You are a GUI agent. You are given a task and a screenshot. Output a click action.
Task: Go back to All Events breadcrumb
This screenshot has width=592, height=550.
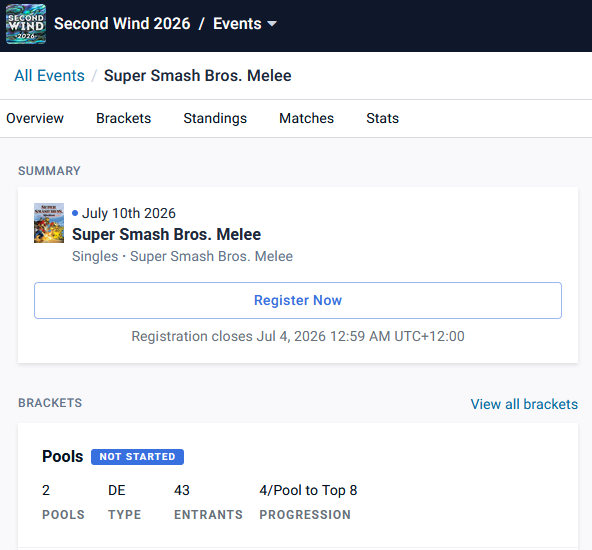coord(49,75)
